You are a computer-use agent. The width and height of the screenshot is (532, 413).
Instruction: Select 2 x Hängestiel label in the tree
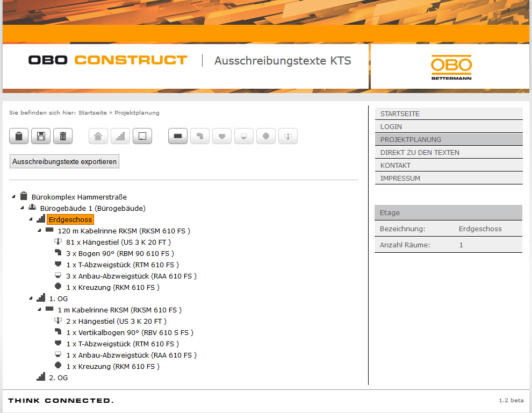[x=117, y=321]
